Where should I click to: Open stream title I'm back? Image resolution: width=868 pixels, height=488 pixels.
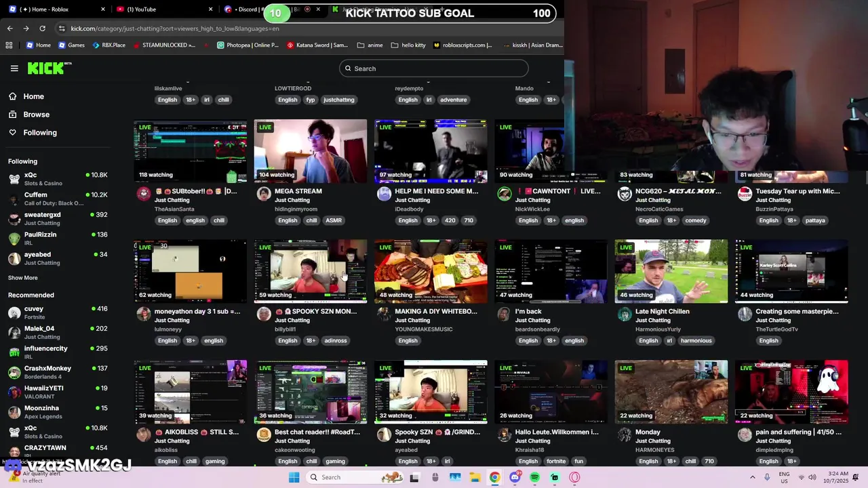528,312
